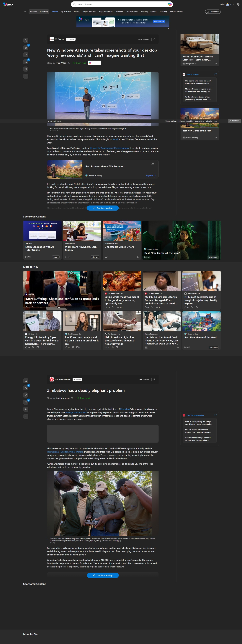Click Subscribe now in newsletter banner
The image size is (242, 644).
pos(159,22)
